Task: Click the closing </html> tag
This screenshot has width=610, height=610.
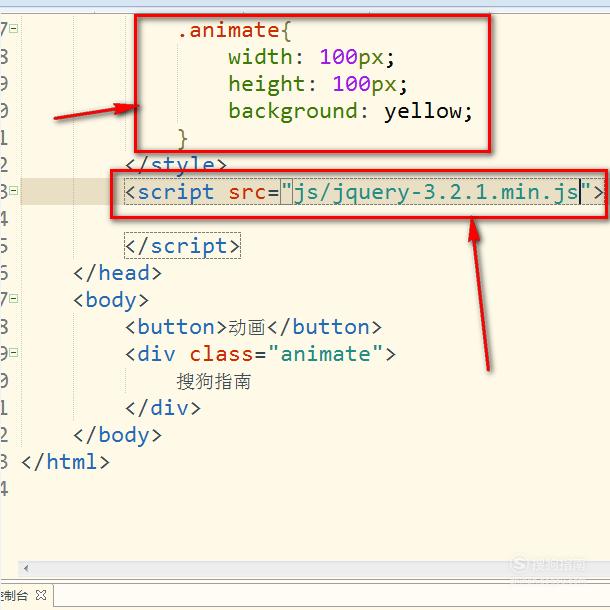Action: pos(65,462)
